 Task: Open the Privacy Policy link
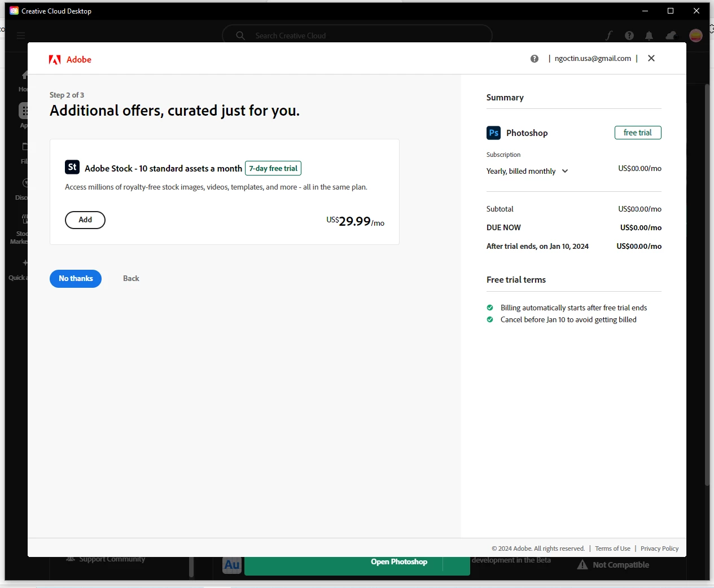pyautogui.click(x=659, y=548)
